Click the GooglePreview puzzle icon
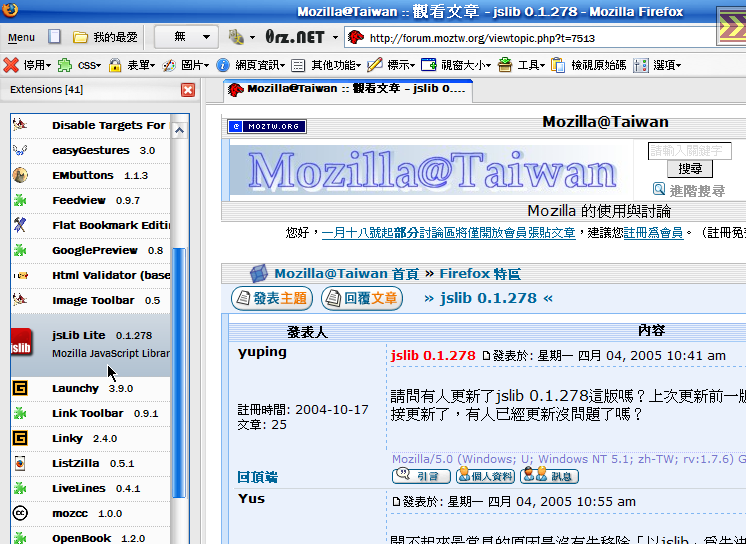 pyautogui.click(x=20, y=250)
